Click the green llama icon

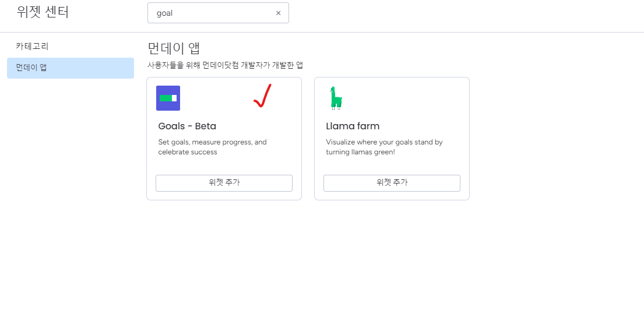point(335,98)
